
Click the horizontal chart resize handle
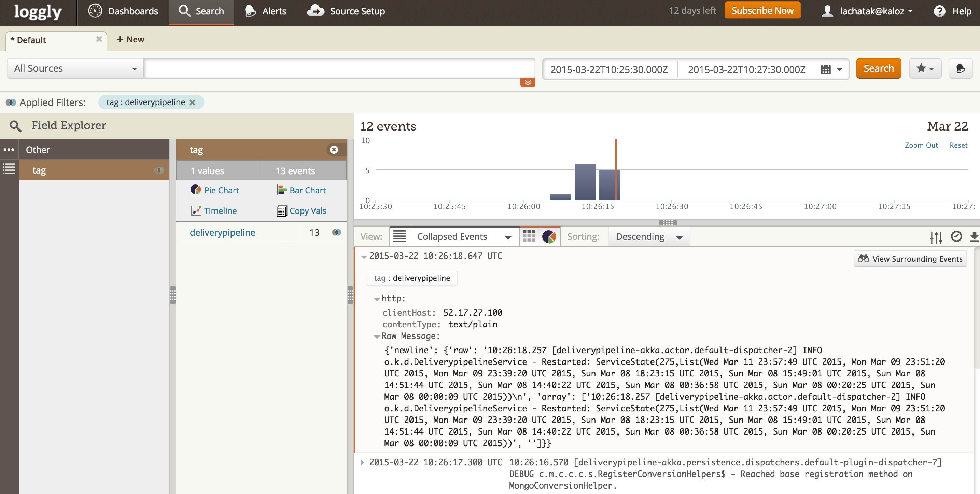coord(667,223)
